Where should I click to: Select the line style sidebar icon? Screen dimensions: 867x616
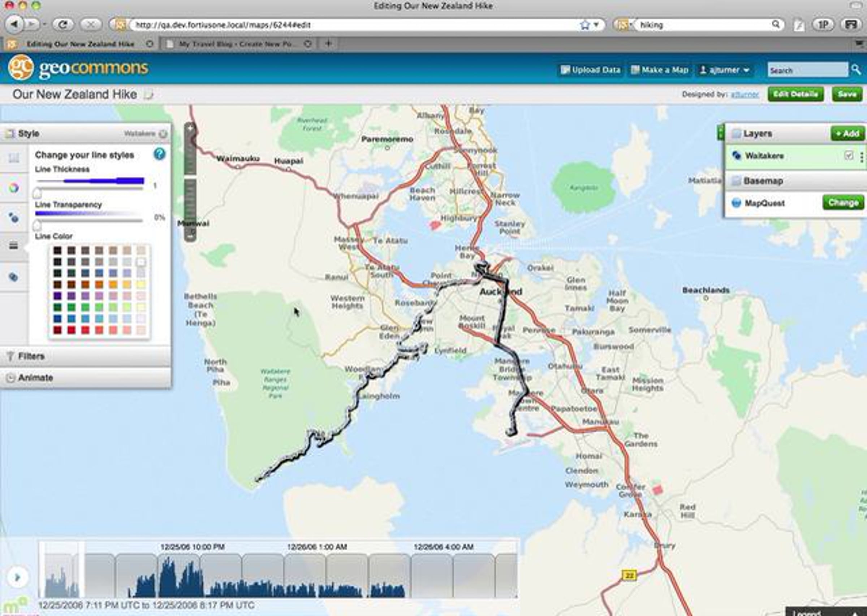(14, 246)
